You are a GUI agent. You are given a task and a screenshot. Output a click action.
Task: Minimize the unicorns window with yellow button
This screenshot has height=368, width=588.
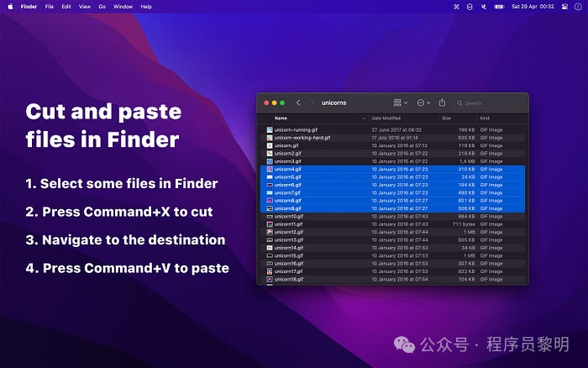[274, 103]
